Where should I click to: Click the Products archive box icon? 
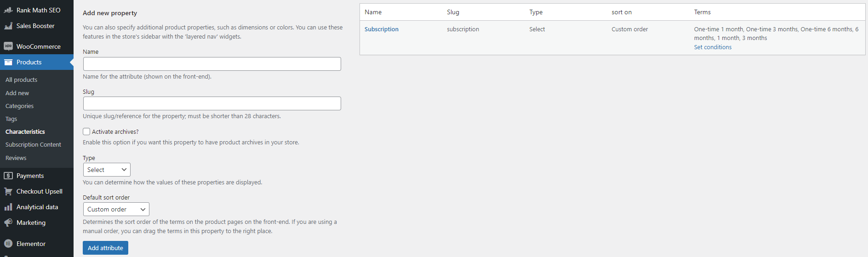(8, 63)
